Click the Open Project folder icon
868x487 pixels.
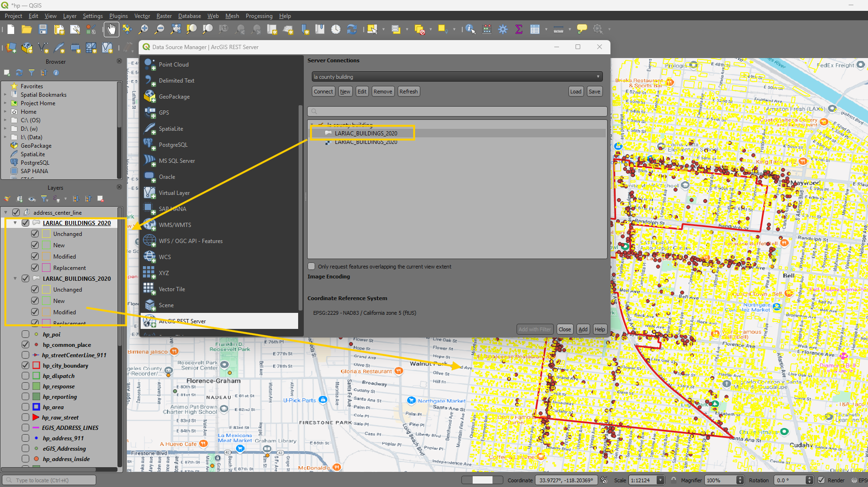(x=27, y=29)
